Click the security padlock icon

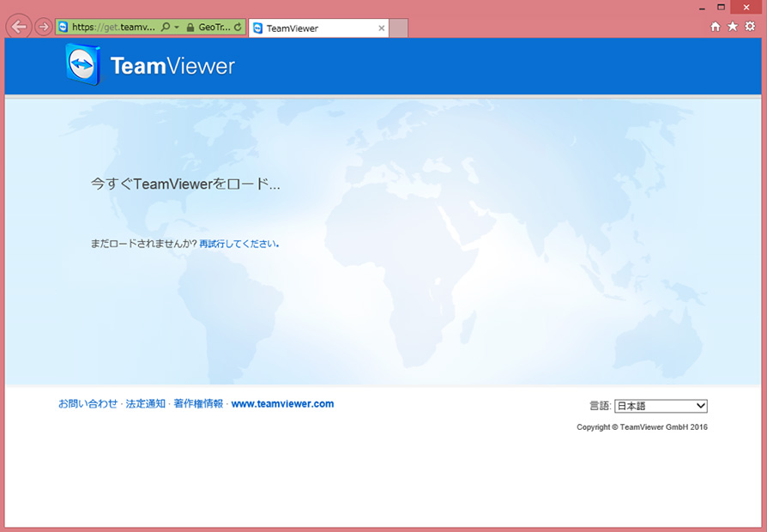(190, 27)
